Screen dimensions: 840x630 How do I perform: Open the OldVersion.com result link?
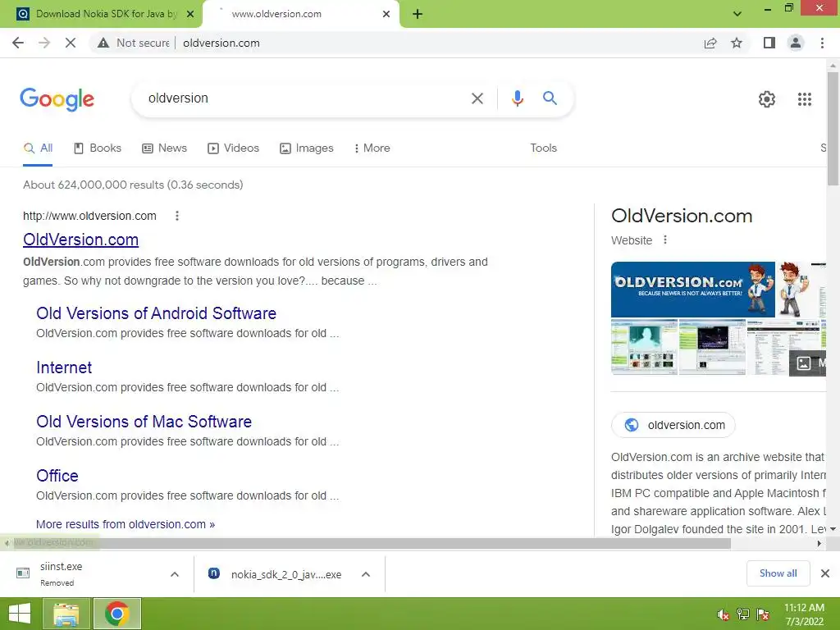pyautogui.click(x=81, y=240)
